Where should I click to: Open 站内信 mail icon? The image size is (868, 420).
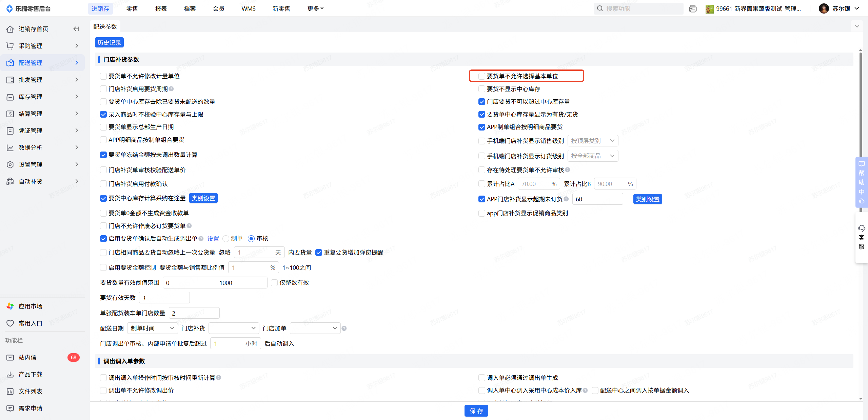click(x=10, y=357)
